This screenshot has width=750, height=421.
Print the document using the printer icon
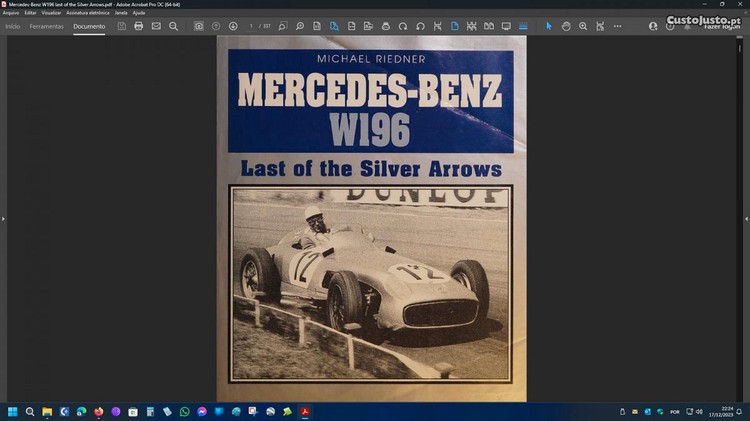point(139,26)
